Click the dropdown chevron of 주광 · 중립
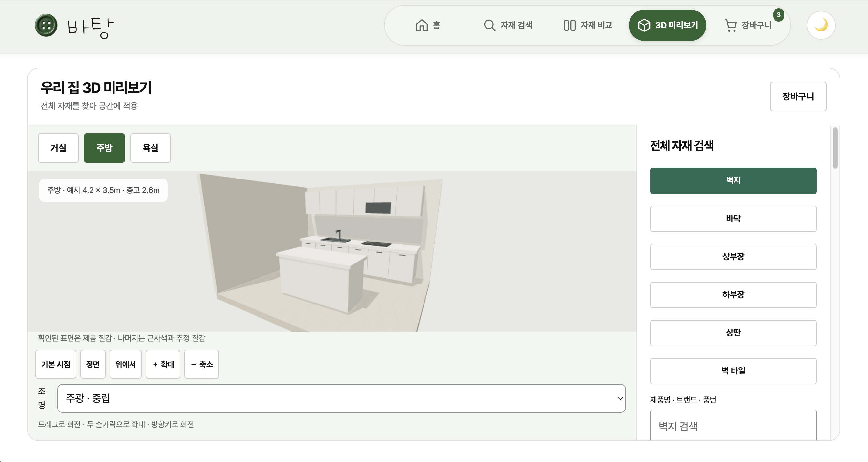 click(620, 398)
